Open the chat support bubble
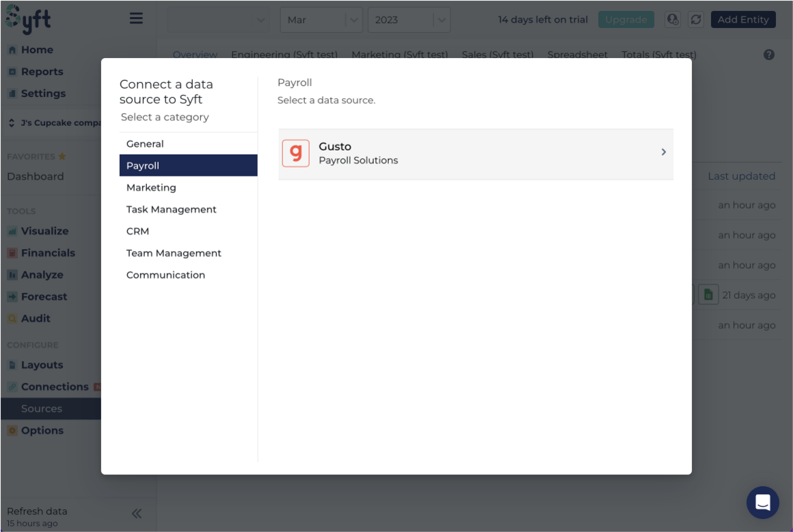Image resolution: width=793 pixels, height=532 pixels. pyautogui.click(x=762, y=502)
